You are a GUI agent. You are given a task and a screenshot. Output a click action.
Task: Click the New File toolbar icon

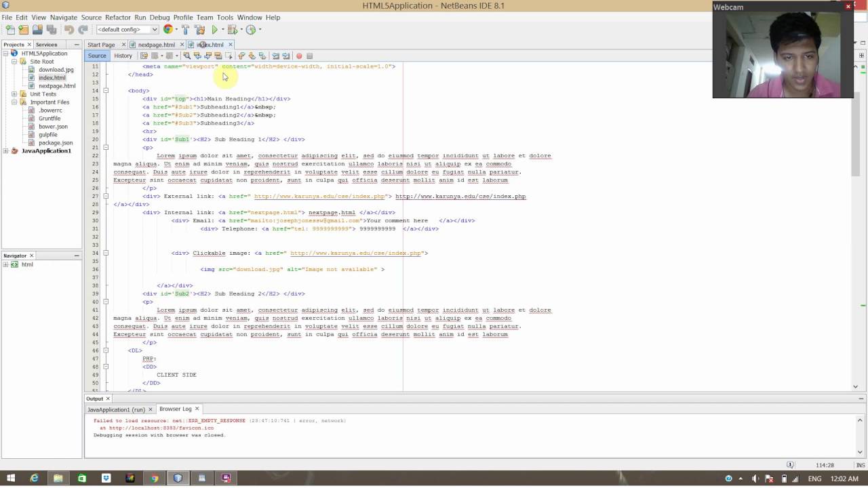10,30
